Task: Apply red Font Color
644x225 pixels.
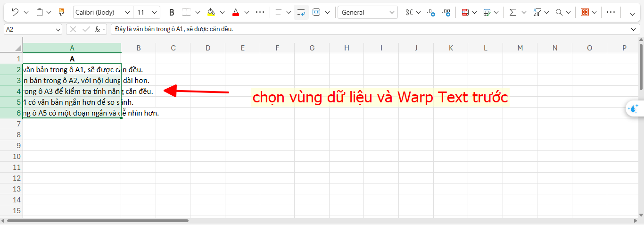Action: tap(236, 12)
